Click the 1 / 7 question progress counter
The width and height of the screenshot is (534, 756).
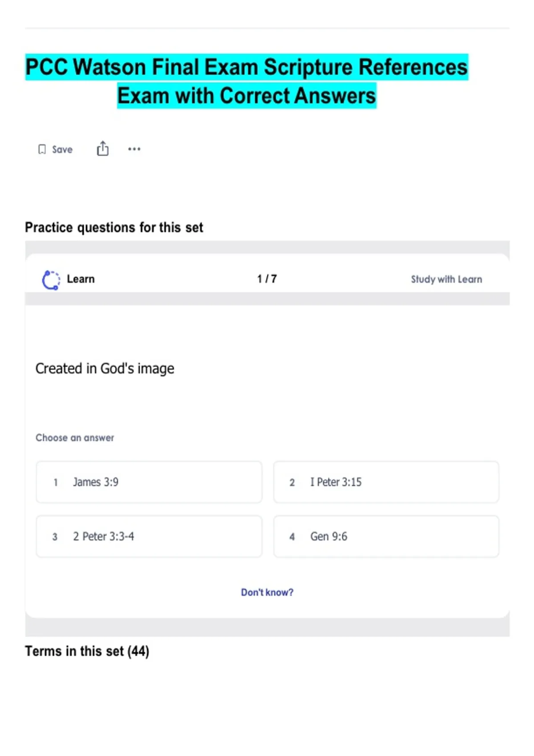point(267,279)
